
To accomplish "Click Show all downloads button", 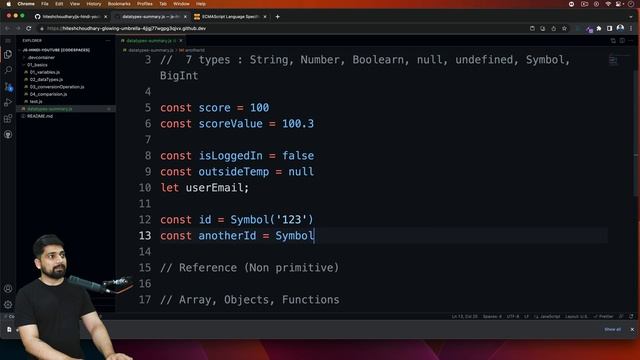I will (612, 329).
